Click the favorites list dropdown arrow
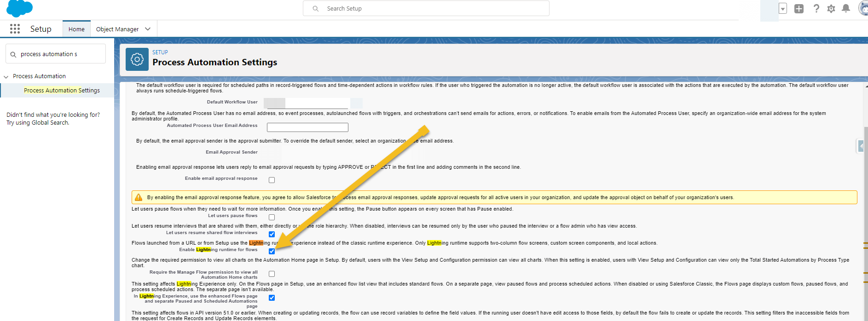Screen dimensions: 868x321 [783, 8]
